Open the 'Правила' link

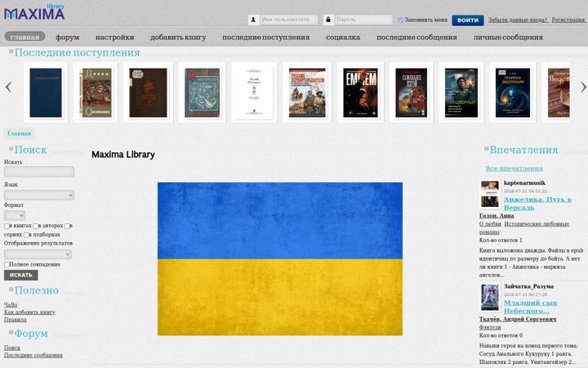[15, 320]
